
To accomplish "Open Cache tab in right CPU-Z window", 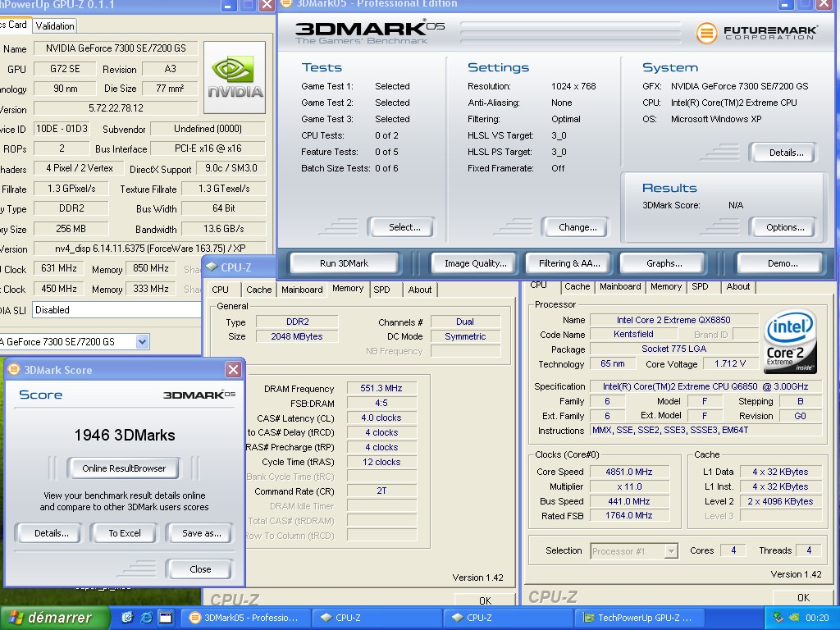I will (x=577, y=286).
